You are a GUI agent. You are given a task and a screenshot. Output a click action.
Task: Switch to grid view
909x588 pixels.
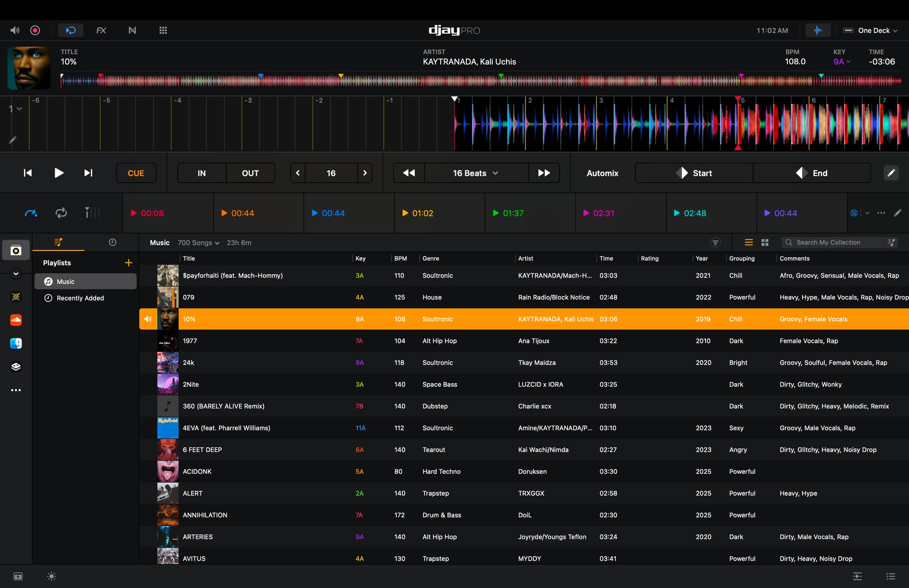pos(765,243)
